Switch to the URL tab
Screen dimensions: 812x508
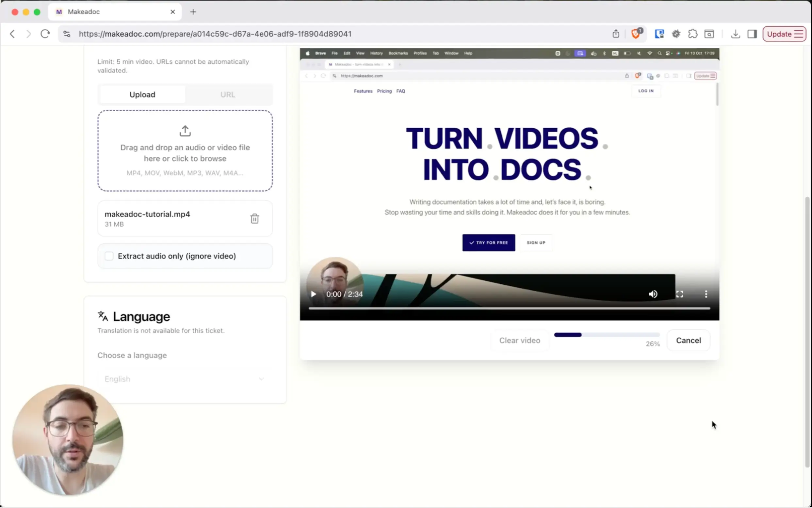pos(228,94)
